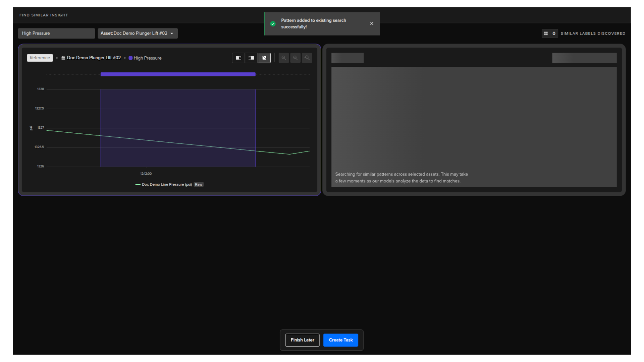Toggle the diagonal-slash selection mode icon
This screenshot has height=362, width=644.
click(x=264, y=58)
